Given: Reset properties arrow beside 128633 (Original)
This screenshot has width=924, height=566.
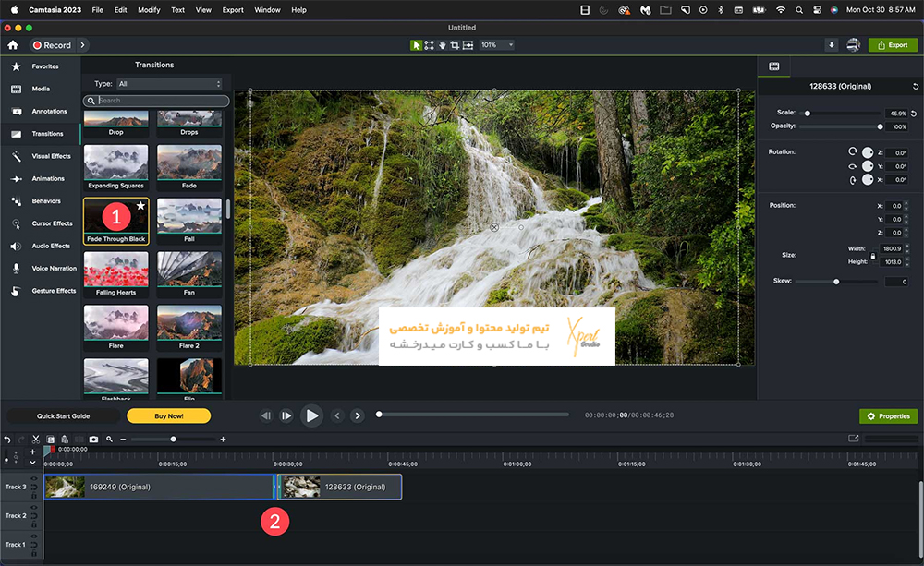Looking at the screenshot, I should (x=915, y=87).
